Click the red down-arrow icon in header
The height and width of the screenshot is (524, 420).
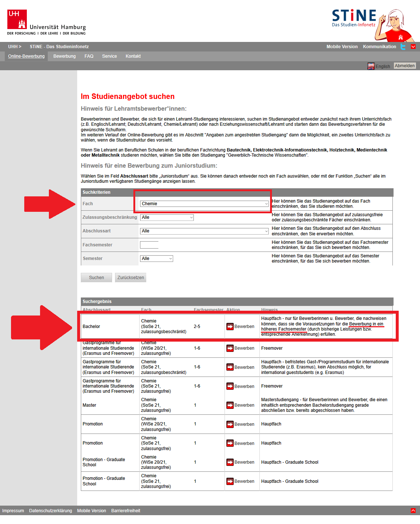(413, 47)
